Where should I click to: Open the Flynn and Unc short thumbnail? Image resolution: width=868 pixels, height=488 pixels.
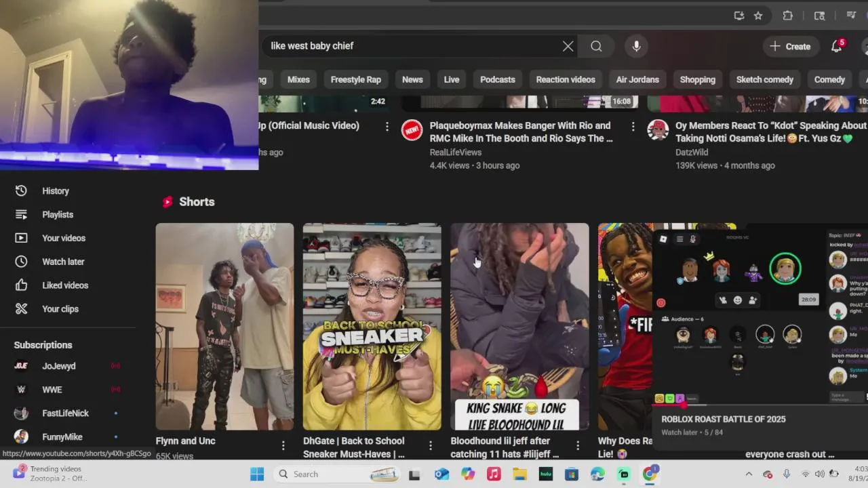pos(224,327)
